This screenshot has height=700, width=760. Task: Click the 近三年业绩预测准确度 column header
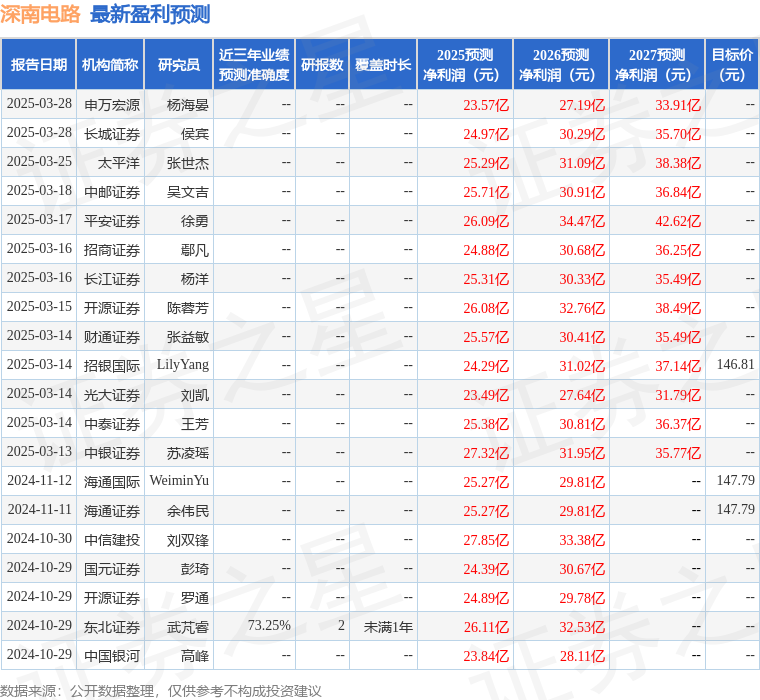click(254, 65)
